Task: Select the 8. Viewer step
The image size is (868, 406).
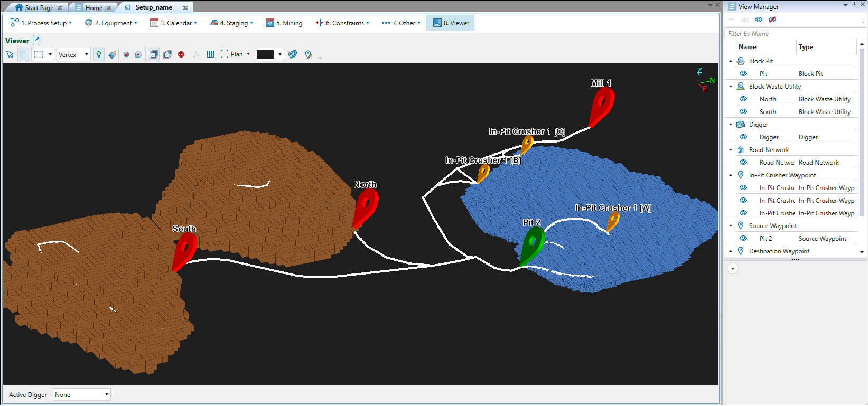Action: tap(451, 23)
